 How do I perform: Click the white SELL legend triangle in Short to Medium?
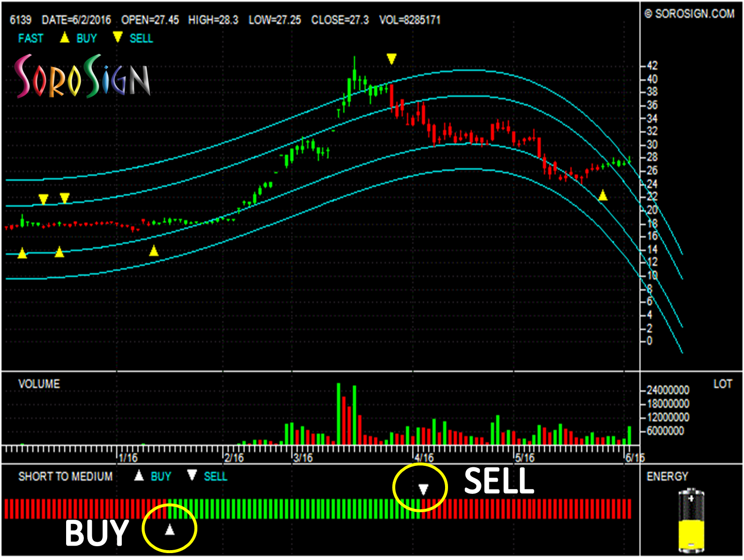[x=192, y=476]
